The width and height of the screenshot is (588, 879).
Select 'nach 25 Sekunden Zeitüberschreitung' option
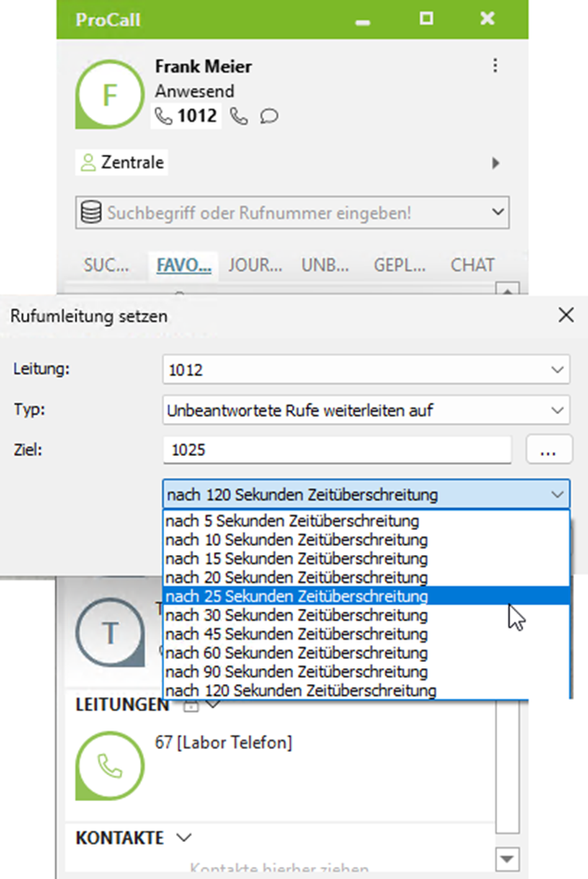297,596
